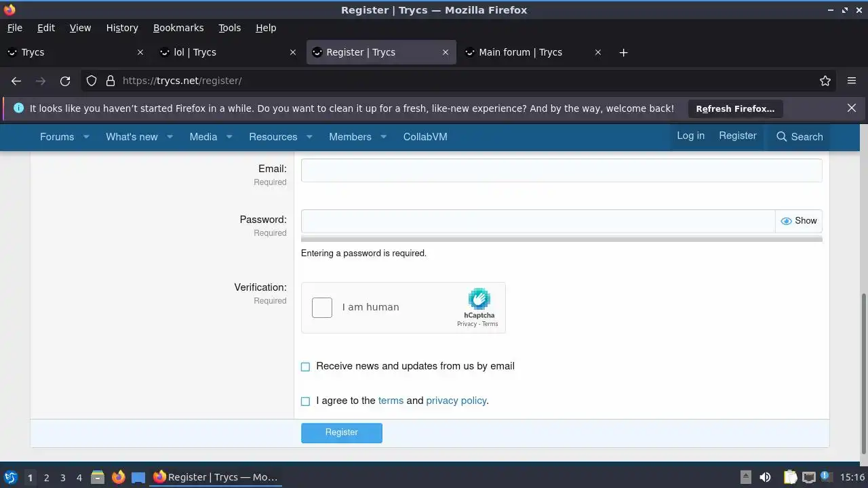Open the 'privacy policy' link
This screenshot has height=488, width=868.
tap(456, 401)
